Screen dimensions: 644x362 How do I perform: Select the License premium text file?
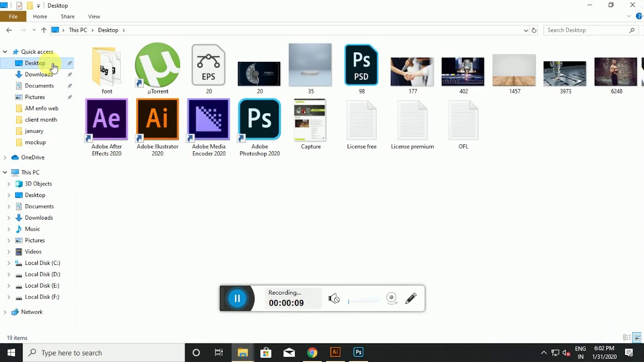(x=412, y=121)
